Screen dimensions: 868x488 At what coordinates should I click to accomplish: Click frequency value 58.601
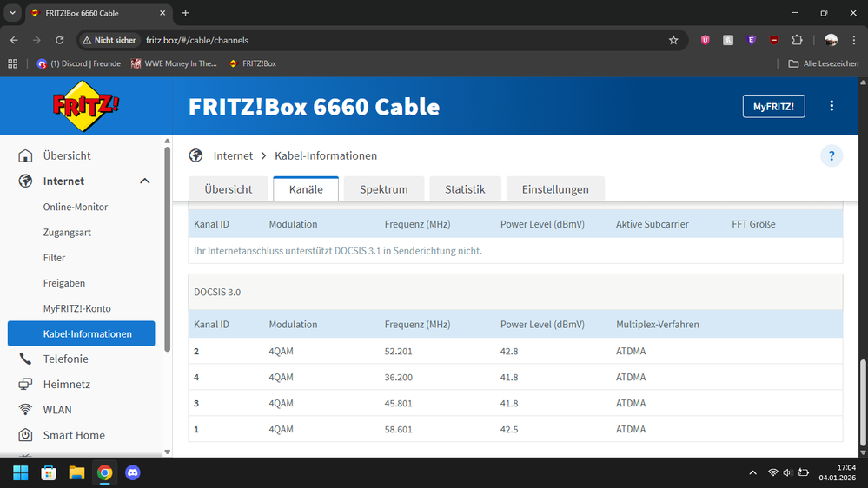(x=399, y=429)
